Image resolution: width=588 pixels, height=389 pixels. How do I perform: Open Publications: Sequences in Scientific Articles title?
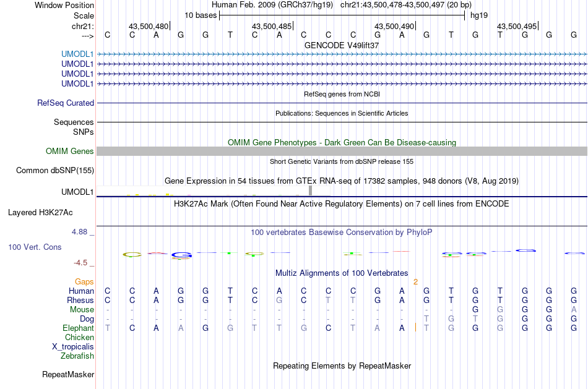click(x=342, y=113)
